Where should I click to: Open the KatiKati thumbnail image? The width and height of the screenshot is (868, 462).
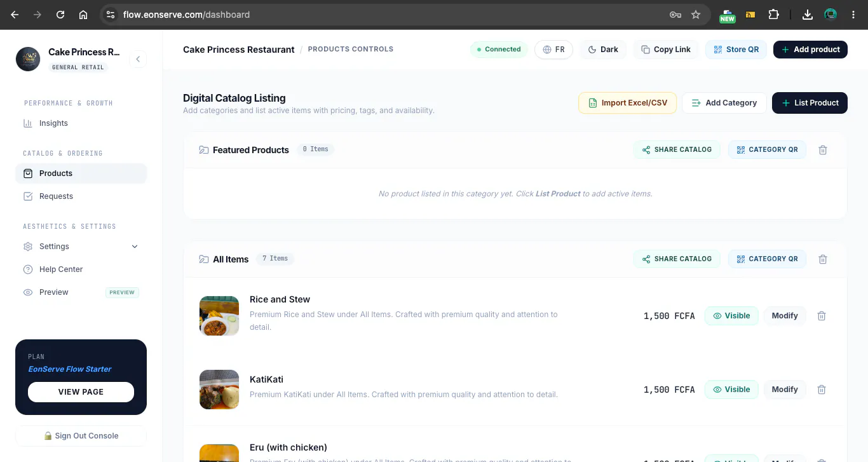click(219, 390)
